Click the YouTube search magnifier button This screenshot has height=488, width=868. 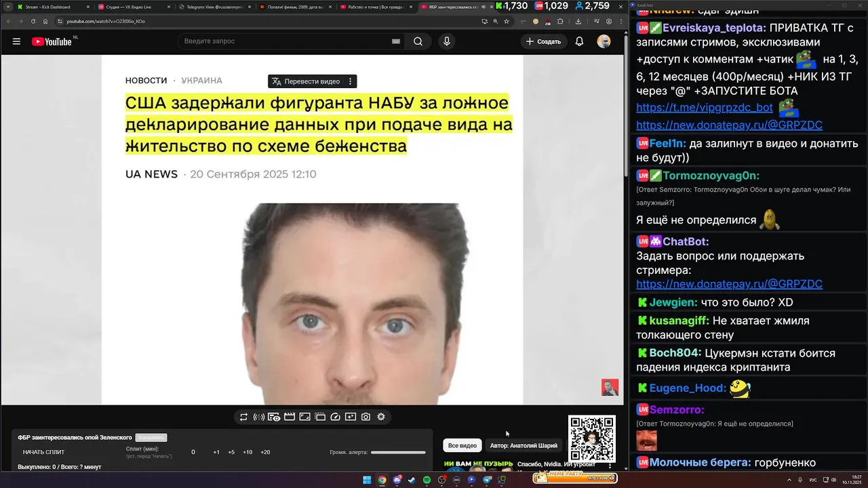[418, 41]
